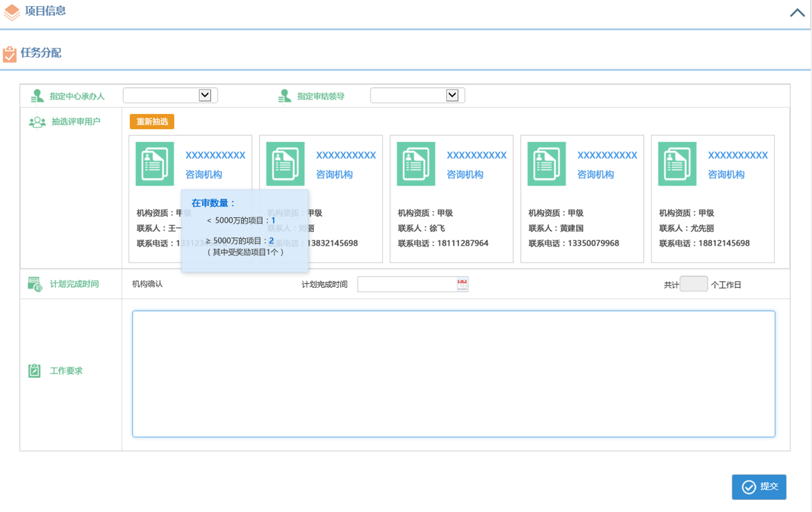Click the document icon on contact 尤先丽's card
Image resolution: width=812 pixels, height=512 pixels.
(677, 164)
